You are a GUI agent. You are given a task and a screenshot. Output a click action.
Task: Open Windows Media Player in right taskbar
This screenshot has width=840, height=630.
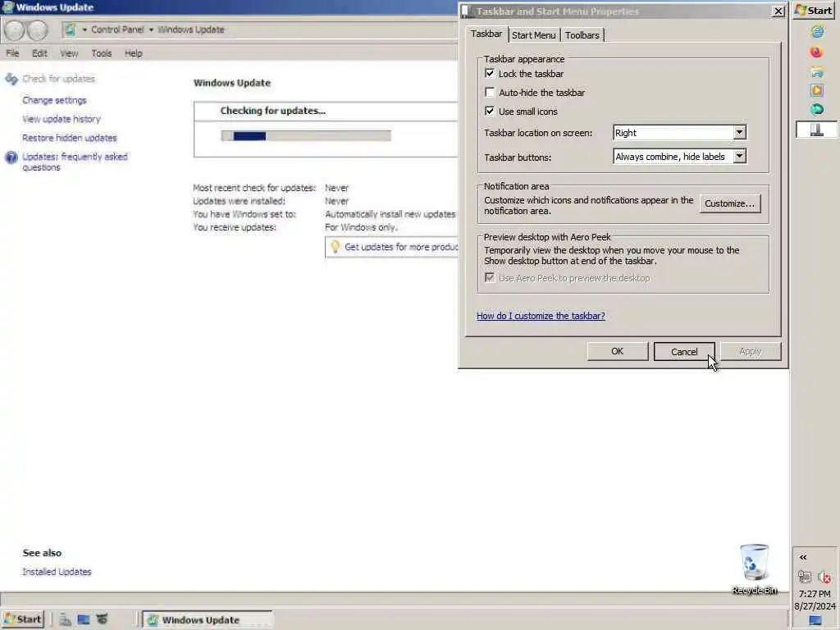pyautogui.click(x=816, y=90)
